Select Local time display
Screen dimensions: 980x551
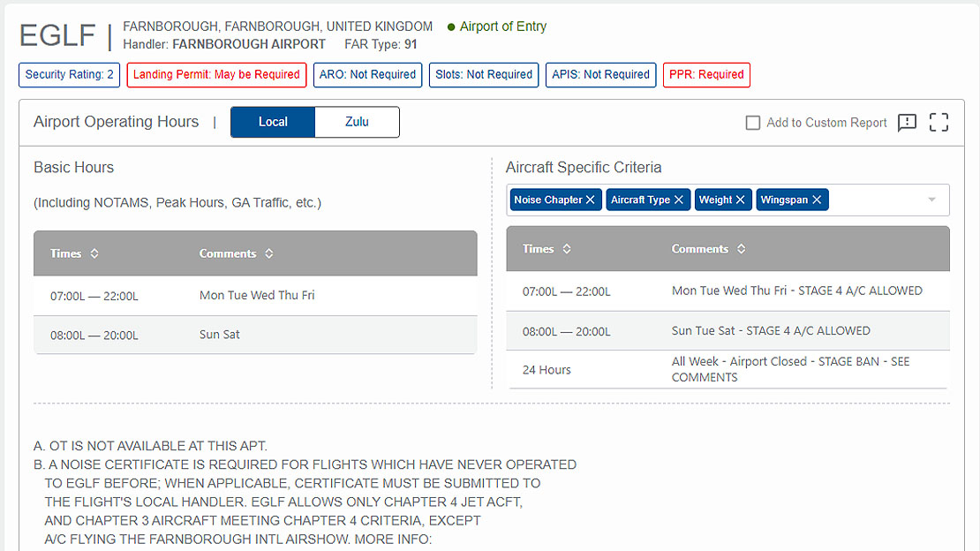(x=273, y=122)
